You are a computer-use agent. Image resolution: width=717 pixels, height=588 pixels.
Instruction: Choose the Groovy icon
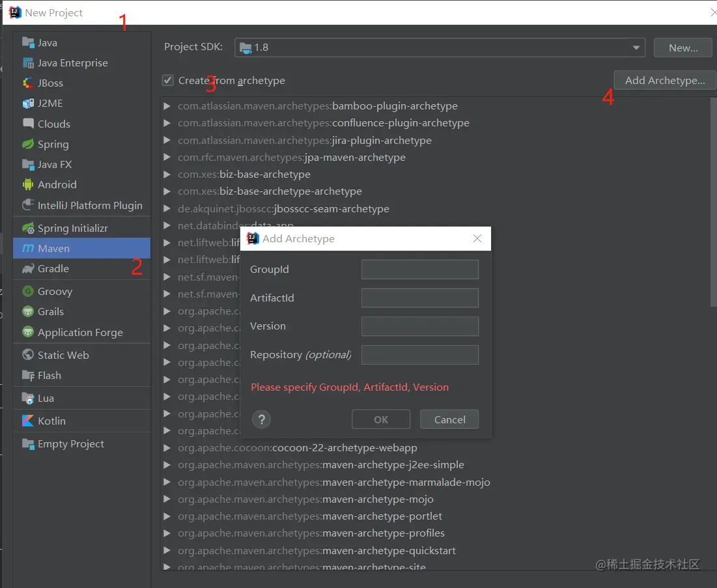click(x=29, y=291)
